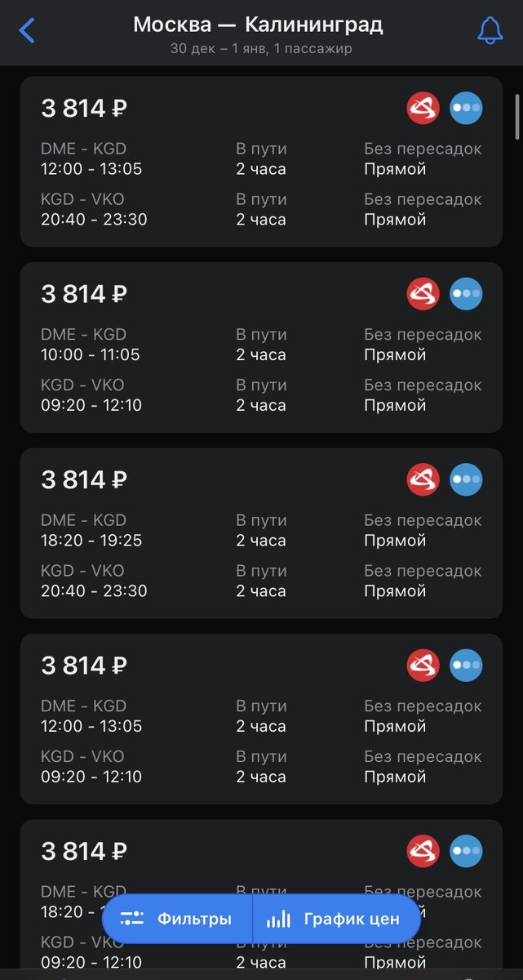This screenshot has width=523, height=980.
Task: Tap the blue dotted airline icon on the bottom card
Action: (x=466, y=850)
